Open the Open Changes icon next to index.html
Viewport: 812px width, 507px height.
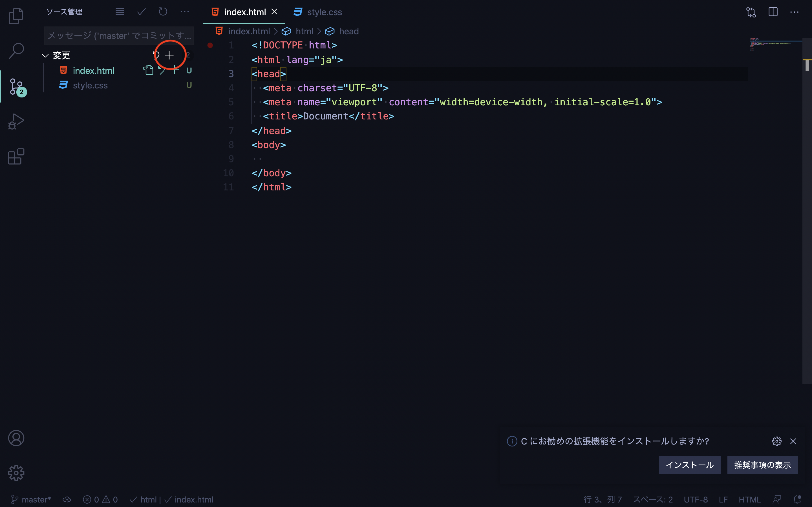click(x=148, y=70)
